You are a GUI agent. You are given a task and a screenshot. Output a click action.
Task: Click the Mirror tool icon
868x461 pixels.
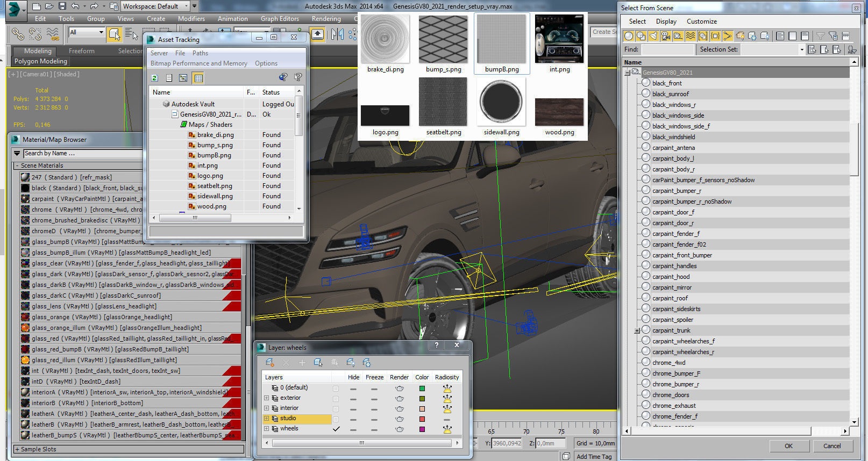click(x=337, y=34)
